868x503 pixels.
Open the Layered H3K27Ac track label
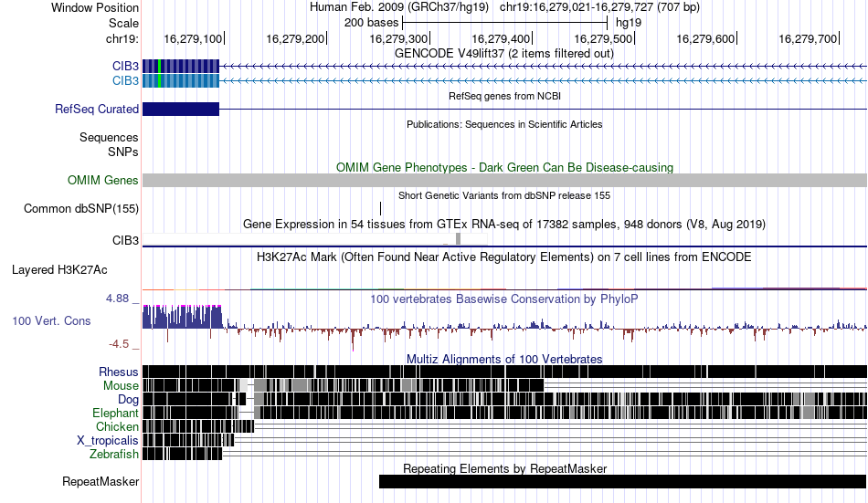[x=59, y=270]
